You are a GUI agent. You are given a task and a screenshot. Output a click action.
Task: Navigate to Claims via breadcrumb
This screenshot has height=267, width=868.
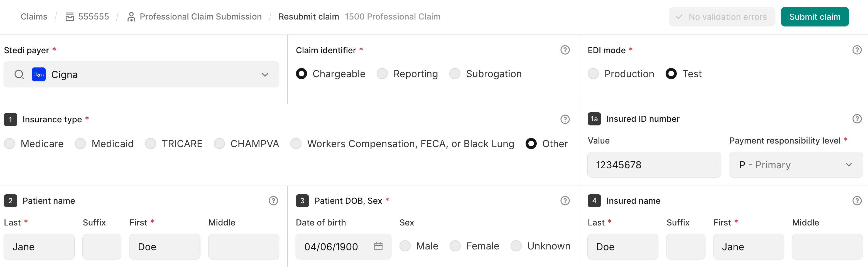pyautogui.click(x=34, y=16)
